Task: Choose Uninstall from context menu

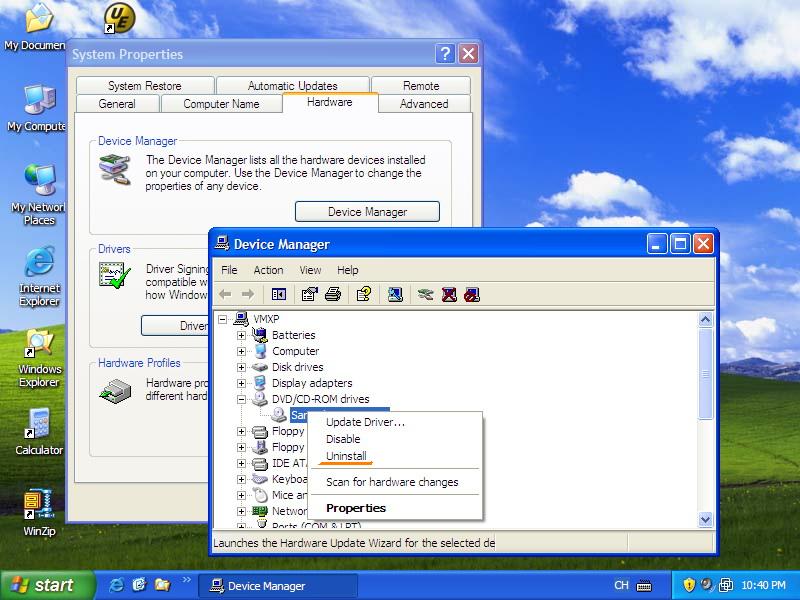Action: (395, 456)
